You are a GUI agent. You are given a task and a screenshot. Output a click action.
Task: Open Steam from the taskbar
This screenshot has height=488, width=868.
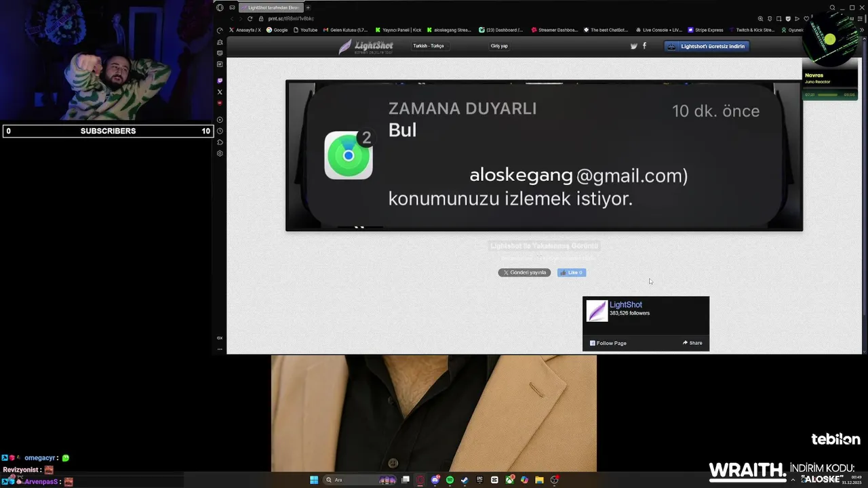[465, 480]
